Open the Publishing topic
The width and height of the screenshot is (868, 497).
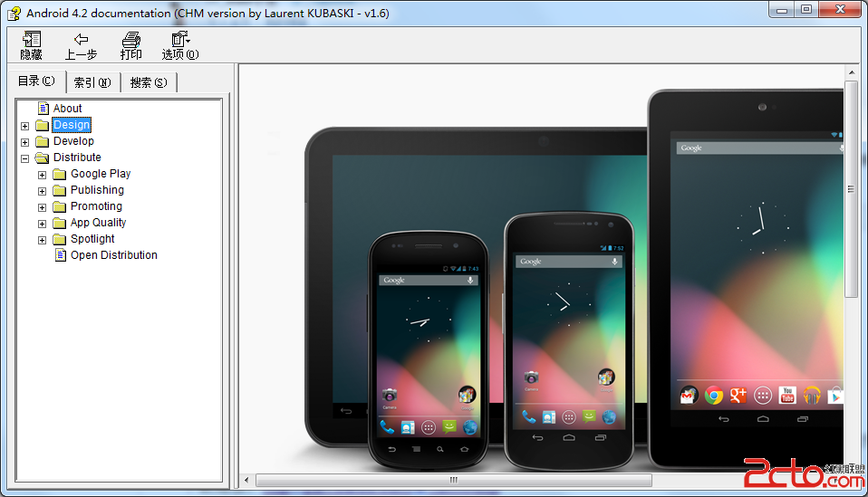click(x=98, y=190)
